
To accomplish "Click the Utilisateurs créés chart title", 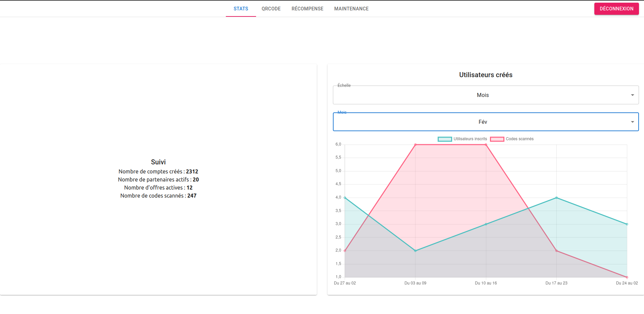I will tap(485, 75).
